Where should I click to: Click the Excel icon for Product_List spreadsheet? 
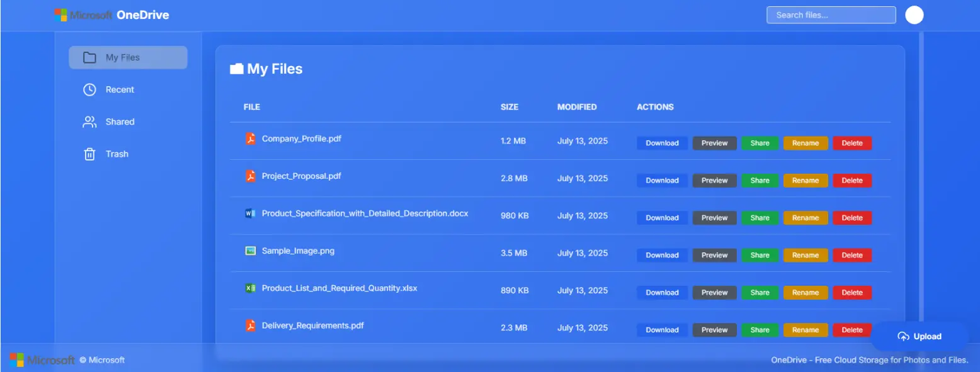tap(250, 288)
